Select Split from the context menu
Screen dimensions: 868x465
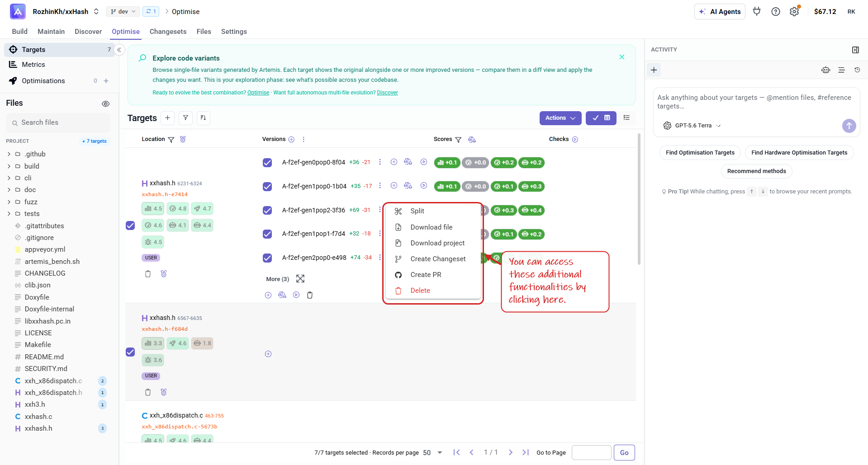tap(432, 211)
